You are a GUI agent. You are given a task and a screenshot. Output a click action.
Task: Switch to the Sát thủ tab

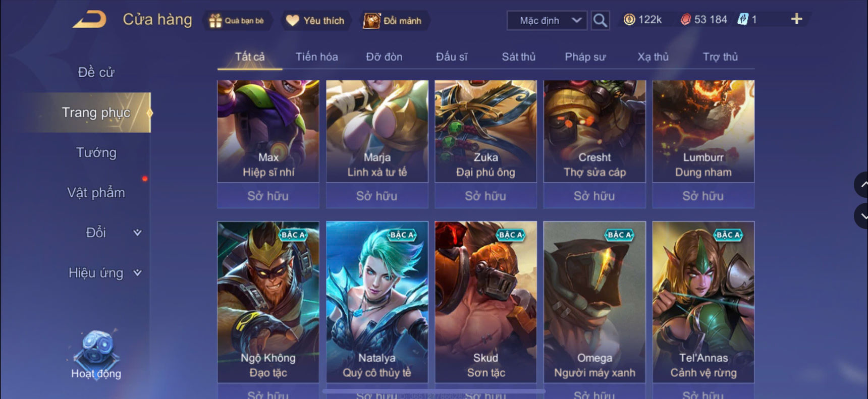[518, 57]
